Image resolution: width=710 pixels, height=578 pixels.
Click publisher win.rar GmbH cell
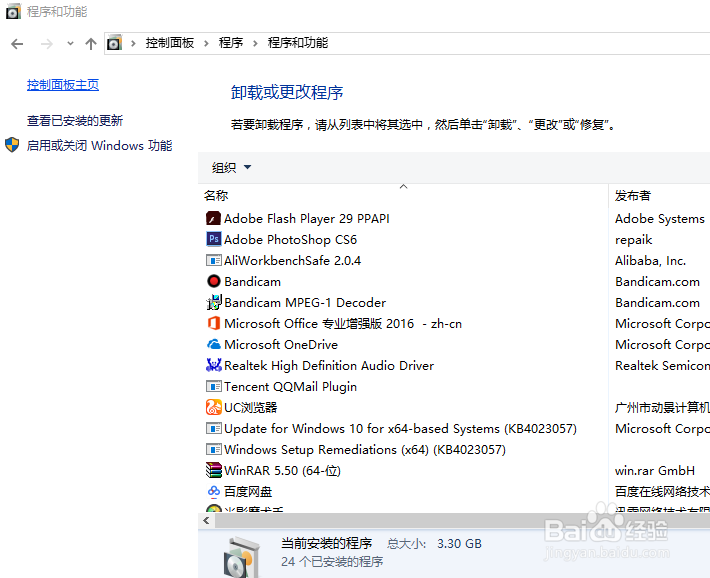coord(655,470)
